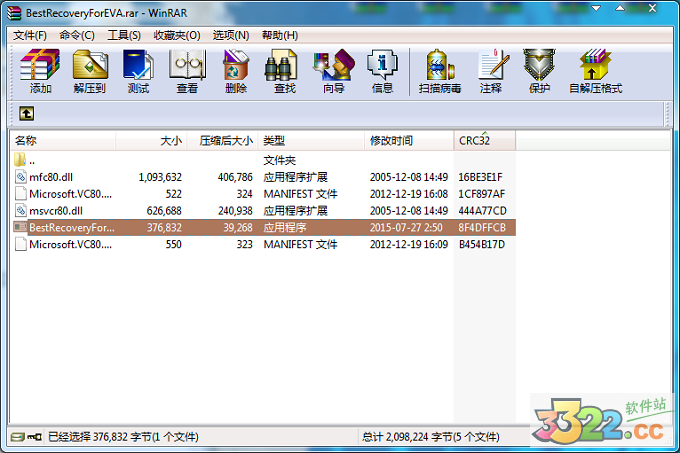680x453 pixels.
Task: Click the WinRAR title bar icon
Action: coord(14,13)
